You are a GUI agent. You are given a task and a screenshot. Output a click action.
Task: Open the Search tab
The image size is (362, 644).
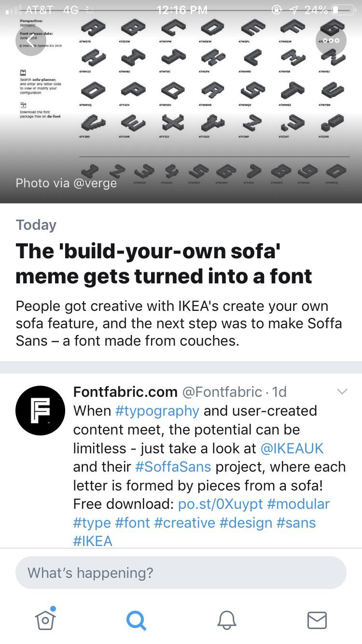tap(136, 620)
